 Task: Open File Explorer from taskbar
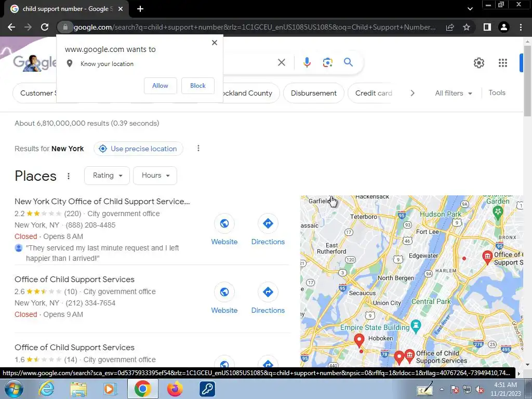pos(78,389)
